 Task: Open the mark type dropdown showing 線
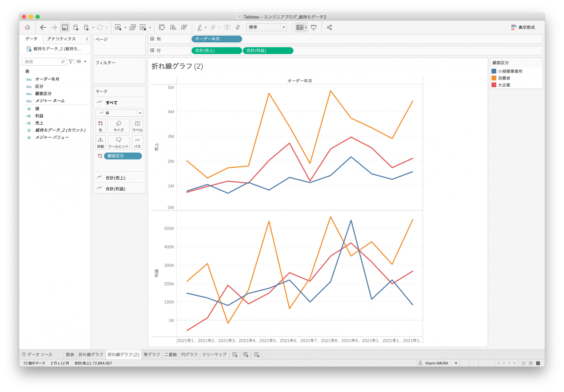(119, 113)
